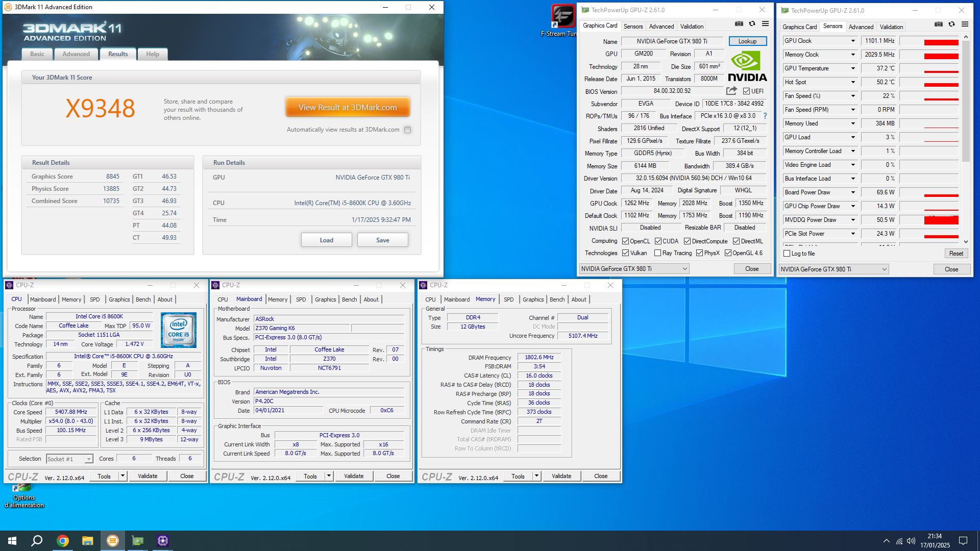Screen dimensions: 980x551
Task: Expand the Board Power Draw sensor dropdown
Action: click(x=852, y=192)
